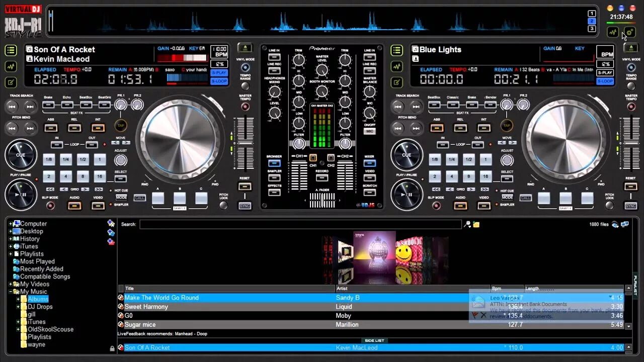Click add favorite folder red icon
644x362 pixels.
pyautogui.click(x=111, y=241)
